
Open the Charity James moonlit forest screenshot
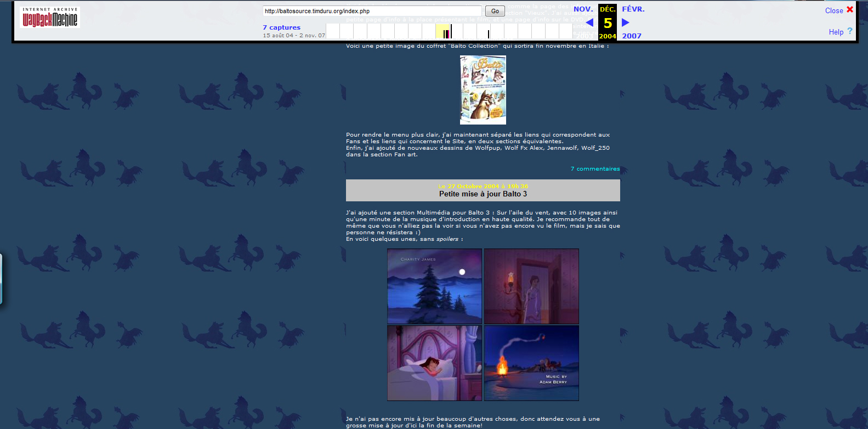435,286
